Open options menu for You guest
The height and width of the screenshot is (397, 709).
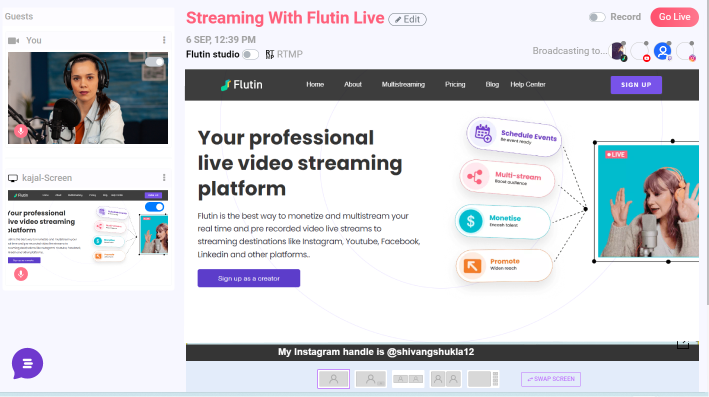click(164, 40)
